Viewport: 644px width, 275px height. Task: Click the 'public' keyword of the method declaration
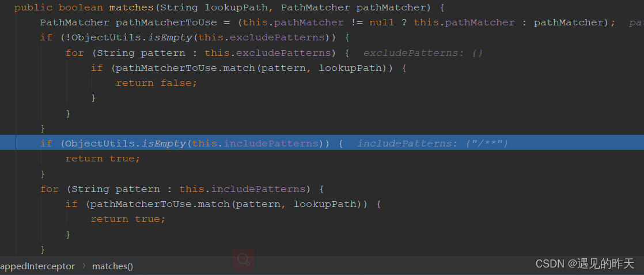33,7
